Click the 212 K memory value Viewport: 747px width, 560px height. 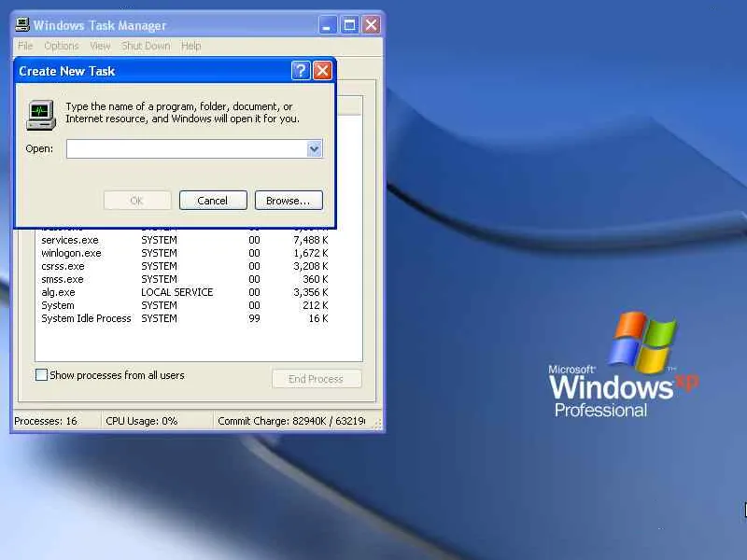click(316, 305)
